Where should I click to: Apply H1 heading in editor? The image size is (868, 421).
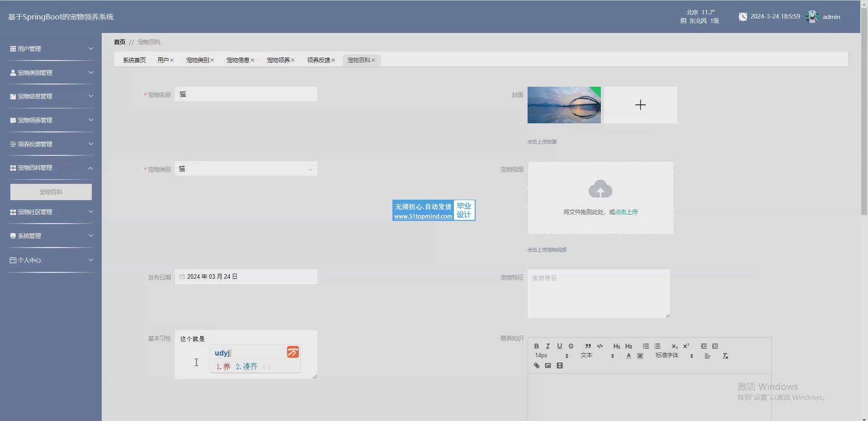click(617, 346)
